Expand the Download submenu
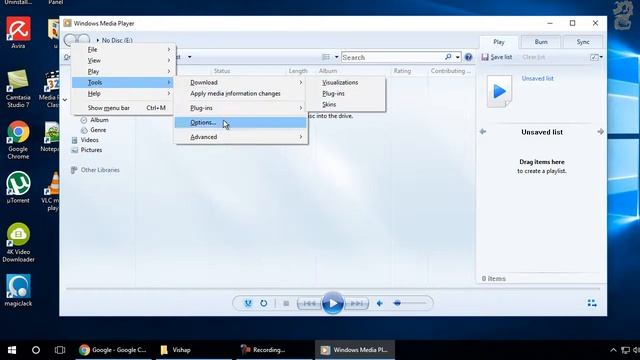 tap(241, 82)
